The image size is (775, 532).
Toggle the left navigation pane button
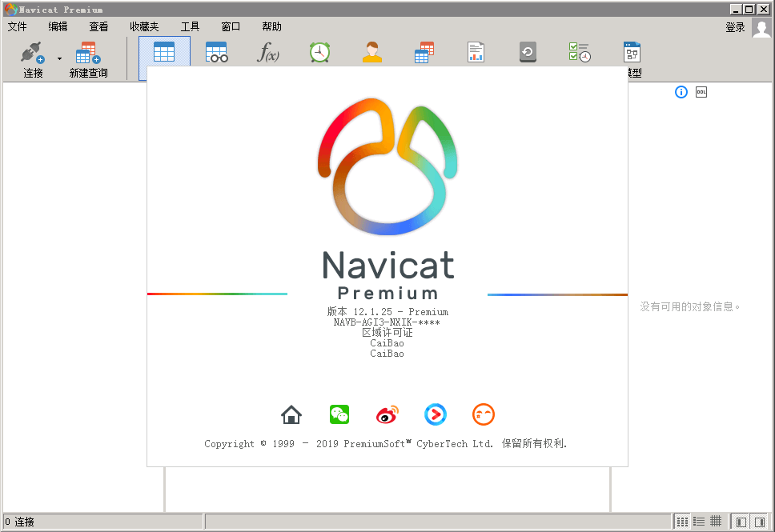[741, 522]
